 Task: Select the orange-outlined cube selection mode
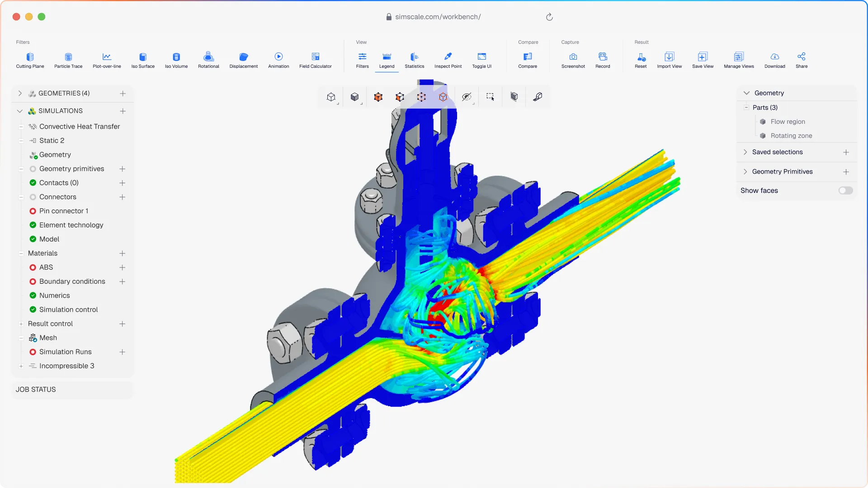coord(443,97)
